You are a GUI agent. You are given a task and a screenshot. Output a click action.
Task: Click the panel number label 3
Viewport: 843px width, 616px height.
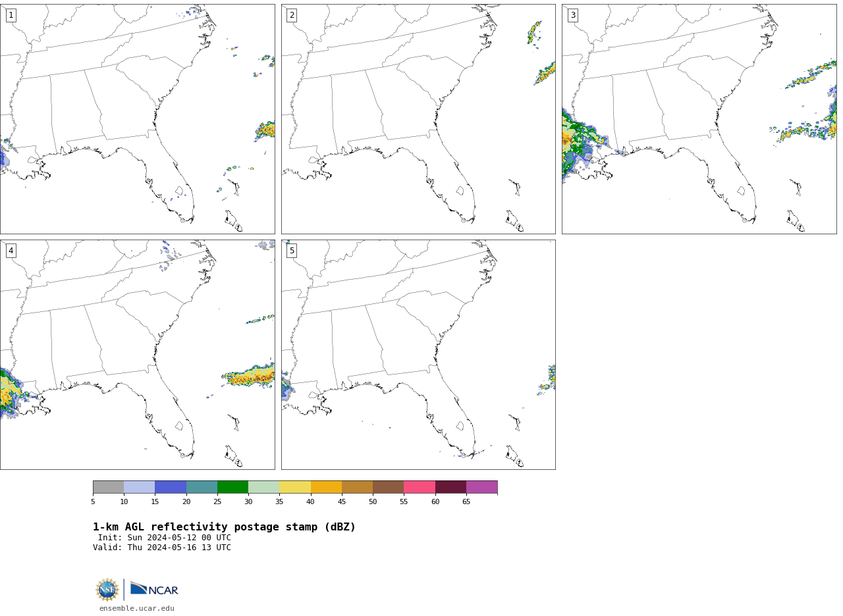tap(573, 15)
